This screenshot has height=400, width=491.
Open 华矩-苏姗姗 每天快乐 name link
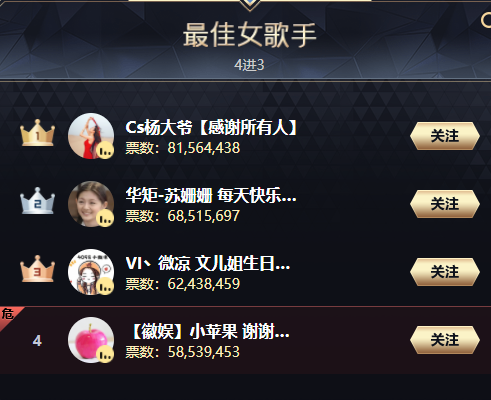click(211, 195)
